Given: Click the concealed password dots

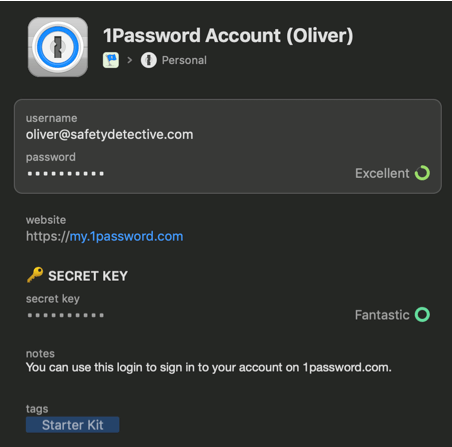Looking at the screenshot, I should point(66,174).
